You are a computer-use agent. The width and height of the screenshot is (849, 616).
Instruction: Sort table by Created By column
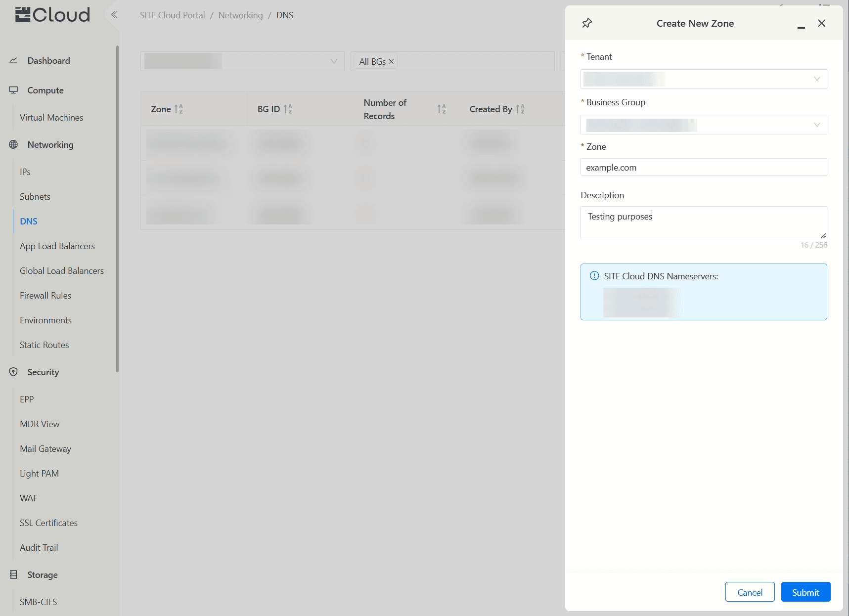point(520,109)
